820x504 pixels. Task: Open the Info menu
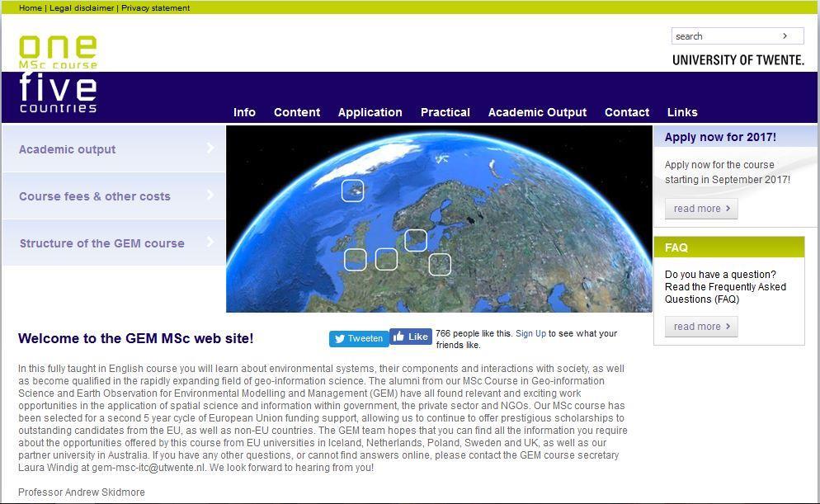(x=244, y=112)
